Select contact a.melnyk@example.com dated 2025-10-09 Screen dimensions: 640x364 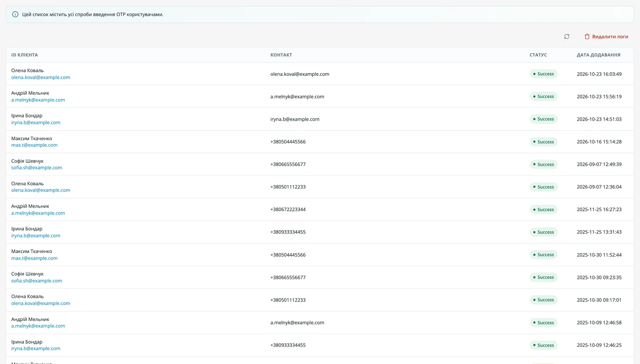[297, 322]
